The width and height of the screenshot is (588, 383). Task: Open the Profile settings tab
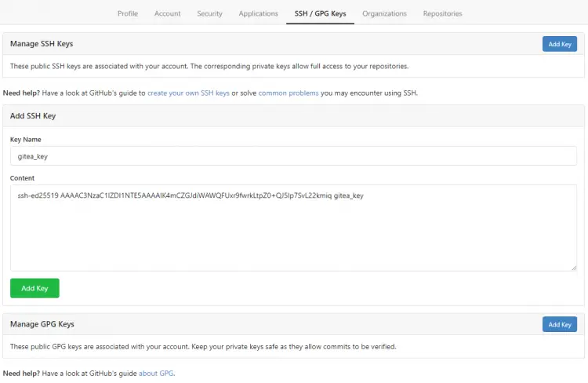coord(128,13)
